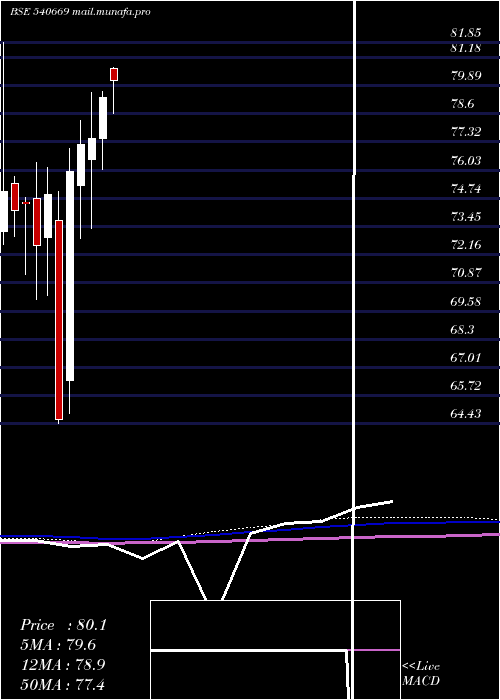Click the 77.32 price label

coord(466,132)
